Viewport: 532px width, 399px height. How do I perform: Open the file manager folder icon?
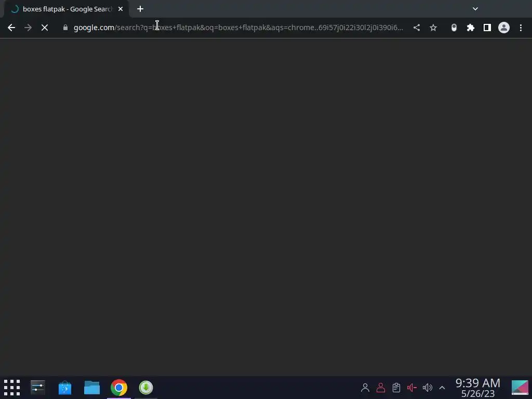(x=92, y=388)
